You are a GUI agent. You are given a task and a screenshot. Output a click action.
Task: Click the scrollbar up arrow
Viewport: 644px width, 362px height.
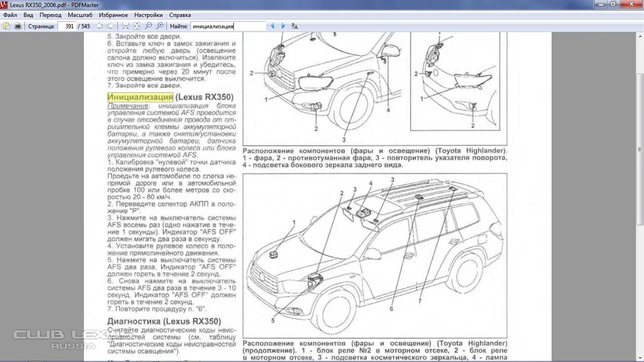[x=640, y=36]
